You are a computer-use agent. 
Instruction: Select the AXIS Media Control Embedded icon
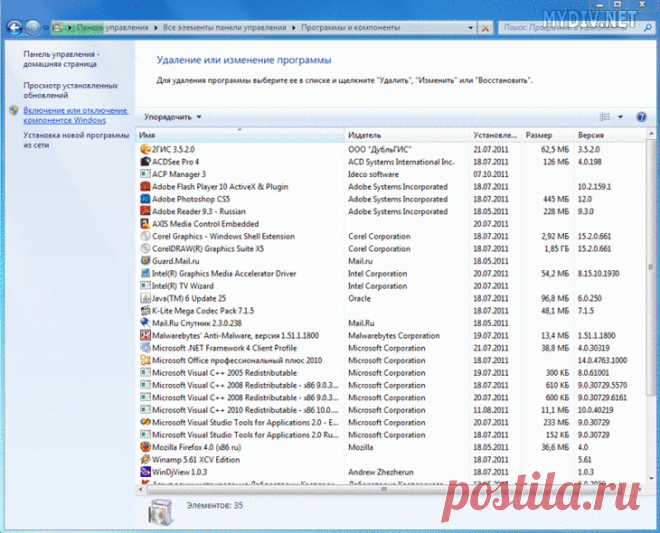[x=145, y=224]
